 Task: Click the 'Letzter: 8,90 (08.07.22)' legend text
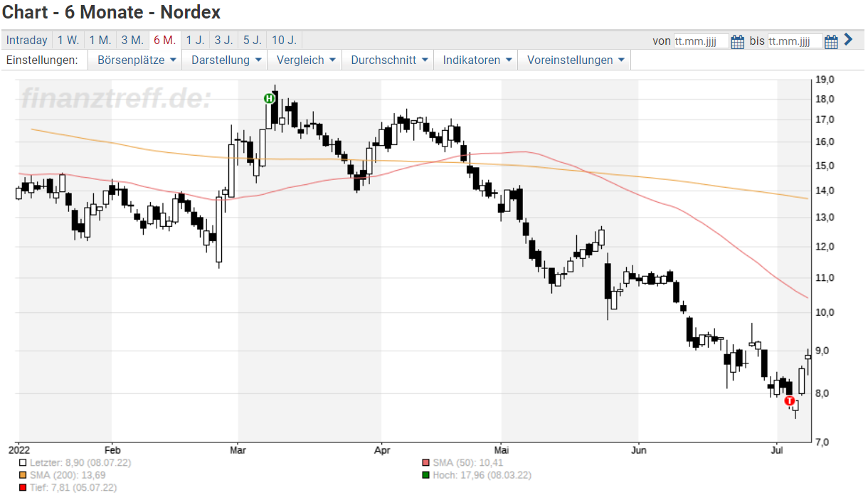click(80, 462)
